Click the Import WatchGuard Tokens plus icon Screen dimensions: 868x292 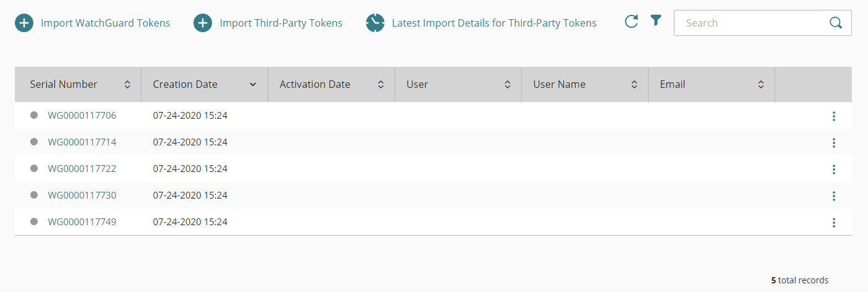tap(24, 24)
